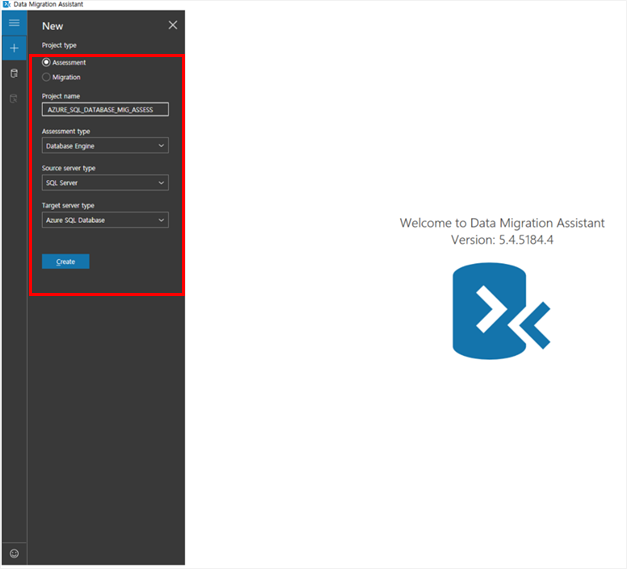This screenshot has width=627, height=569.
Task: Open the assessments database icon in sidebar
Action: (x=14, y=73)
